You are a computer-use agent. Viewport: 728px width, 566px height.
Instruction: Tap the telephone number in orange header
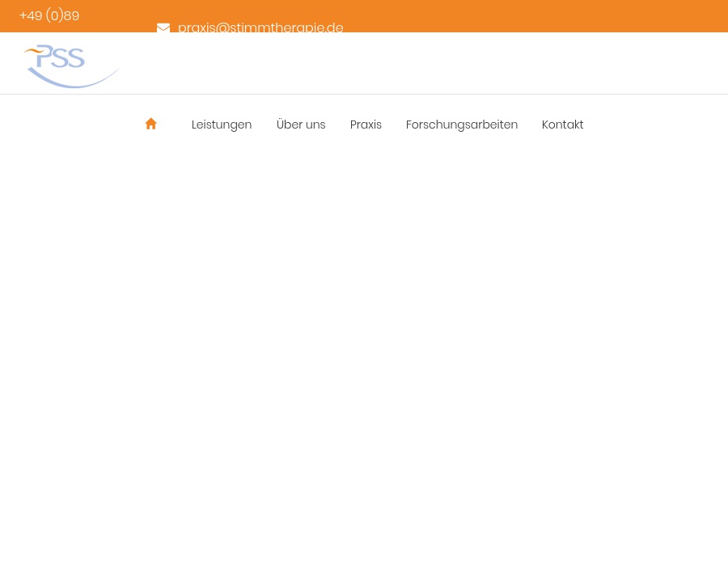pos(49,16)
